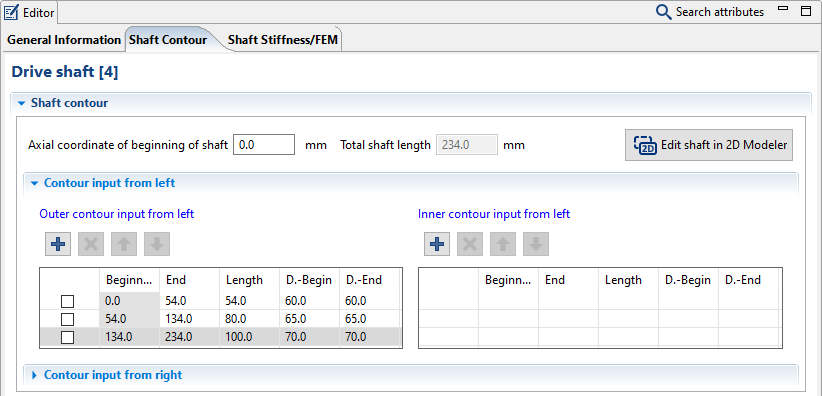Select End cell 134.0 in second row
Viewport: 822px width, 396px height.
click(190, 319)
